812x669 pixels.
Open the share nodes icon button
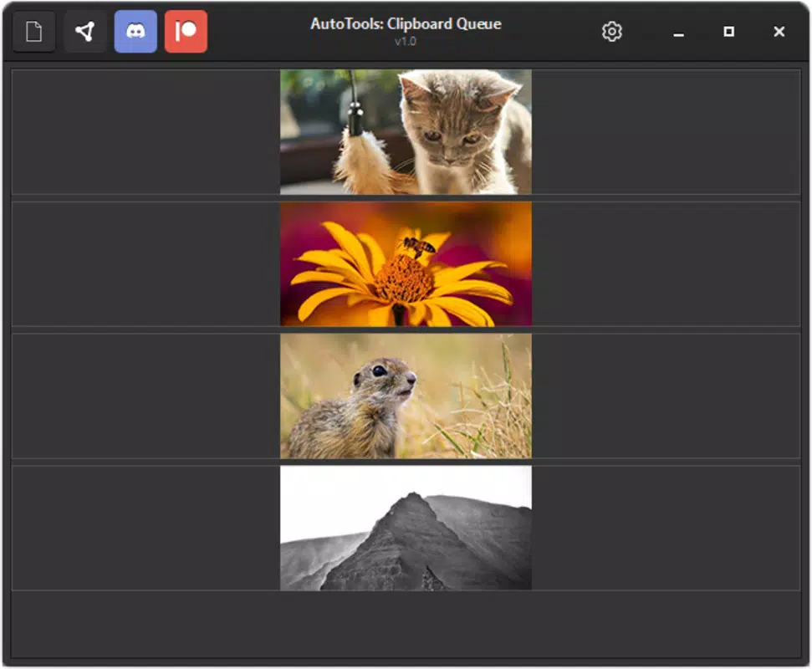point(85,32)
